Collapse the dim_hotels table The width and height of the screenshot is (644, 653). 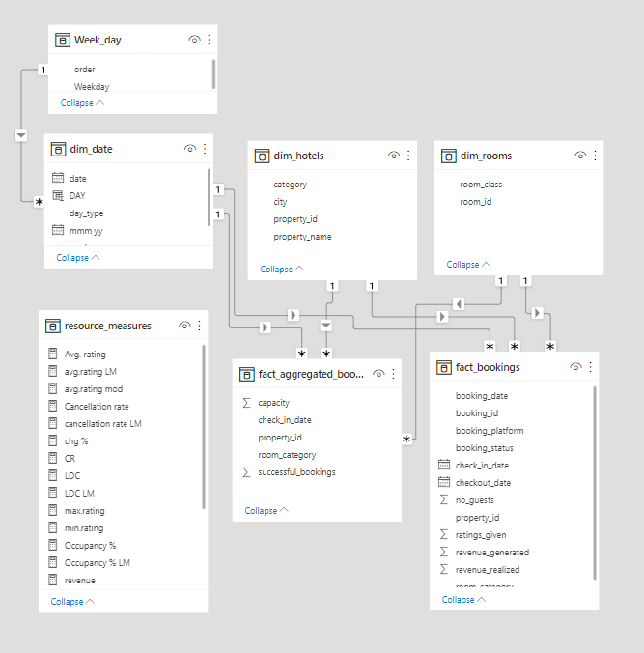click(282, 270)
